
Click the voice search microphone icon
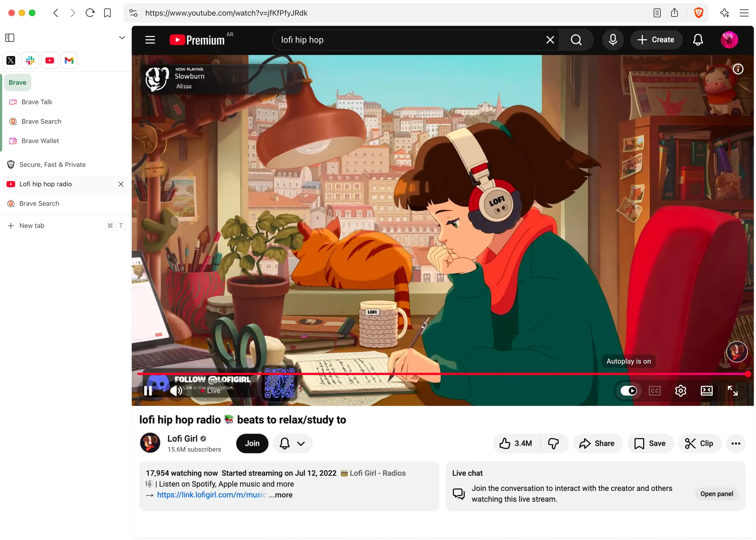[x=613, y=40]
